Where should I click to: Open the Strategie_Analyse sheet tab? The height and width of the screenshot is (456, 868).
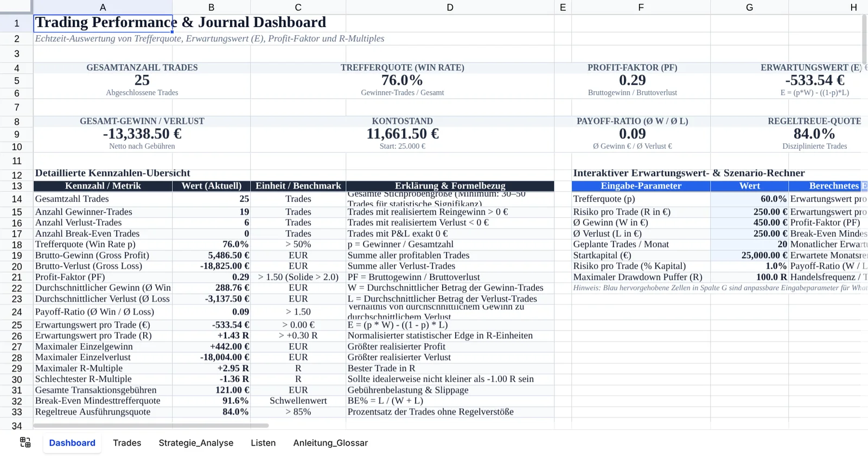tap(196, 442)
